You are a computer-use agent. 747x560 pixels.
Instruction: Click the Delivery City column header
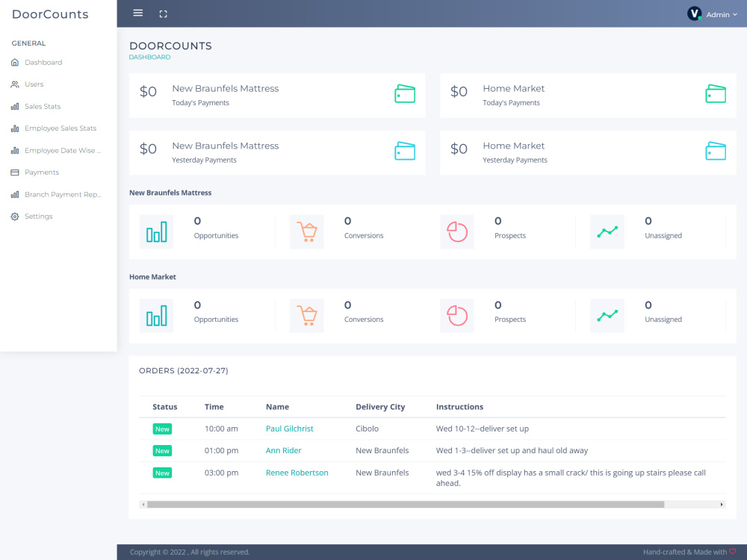[380, 407]
